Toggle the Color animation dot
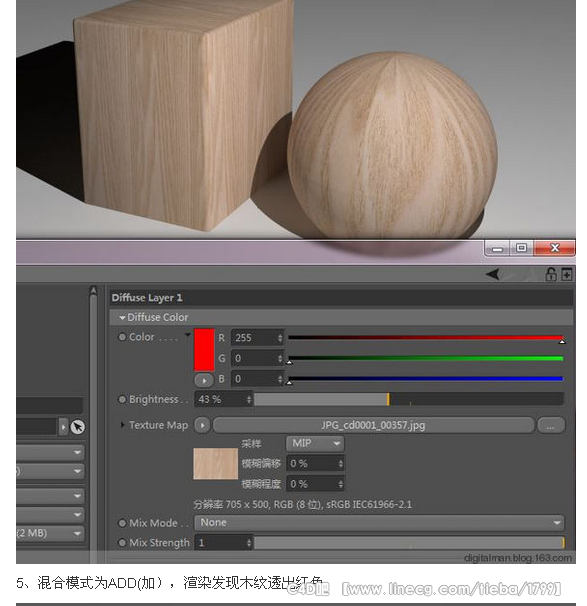The image size is (587, 606). tap(122, 337)
